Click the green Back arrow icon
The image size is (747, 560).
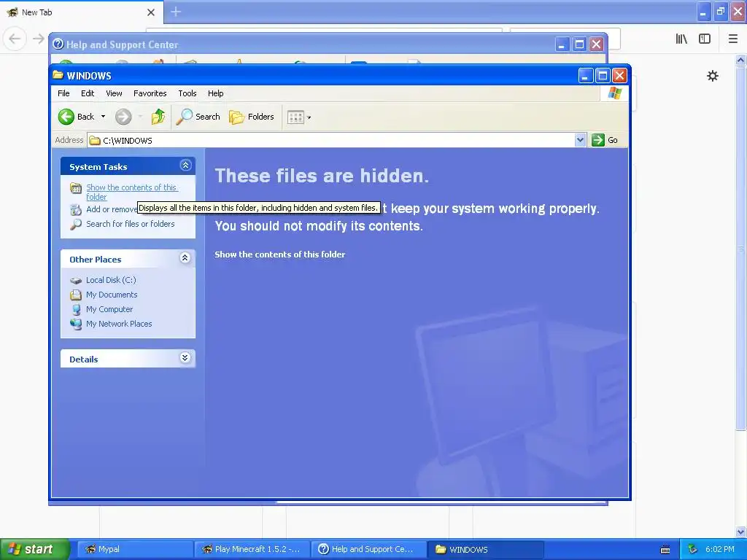tap(66, 117)
